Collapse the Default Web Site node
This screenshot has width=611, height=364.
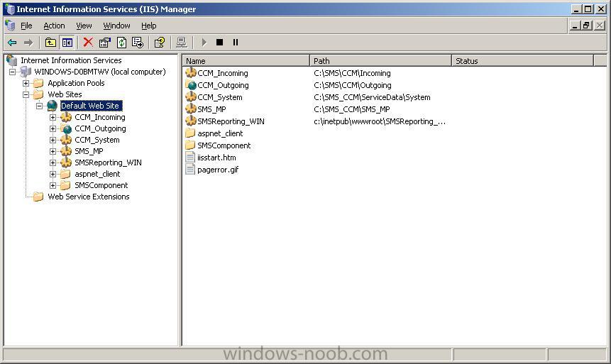click(x=39, y=106)
